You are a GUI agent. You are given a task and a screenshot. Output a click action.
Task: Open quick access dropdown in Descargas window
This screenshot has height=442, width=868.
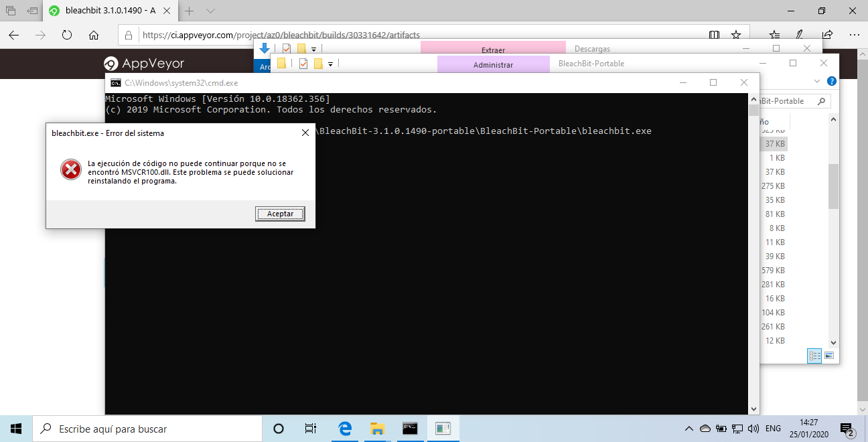(x=313, y=49)
